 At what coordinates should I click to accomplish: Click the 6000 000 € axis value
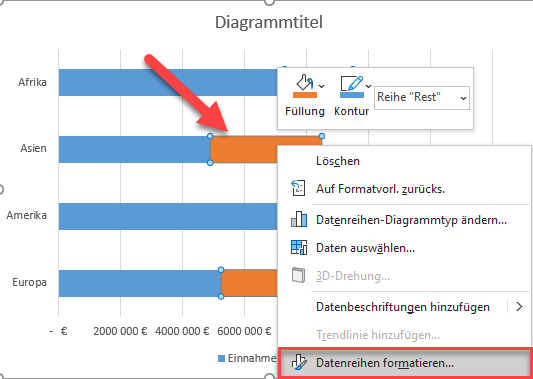pyautogui.click(x=244, y=331)
